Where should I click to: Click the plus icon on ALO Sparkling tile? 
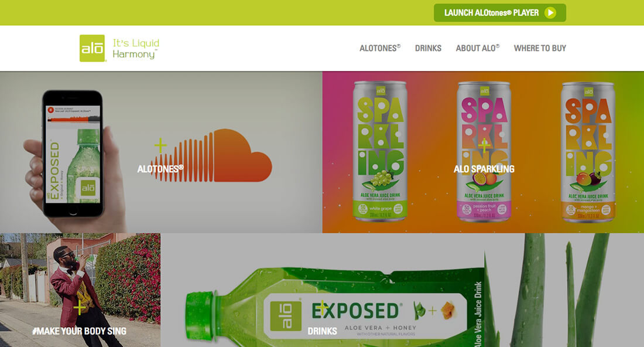click(484, 145)
